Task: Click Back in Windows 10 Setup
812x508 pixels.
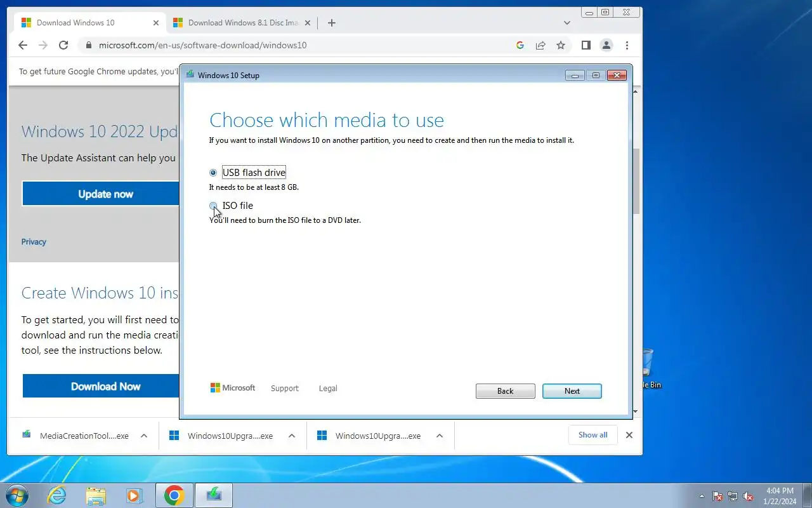Action: tap(506, 391)
